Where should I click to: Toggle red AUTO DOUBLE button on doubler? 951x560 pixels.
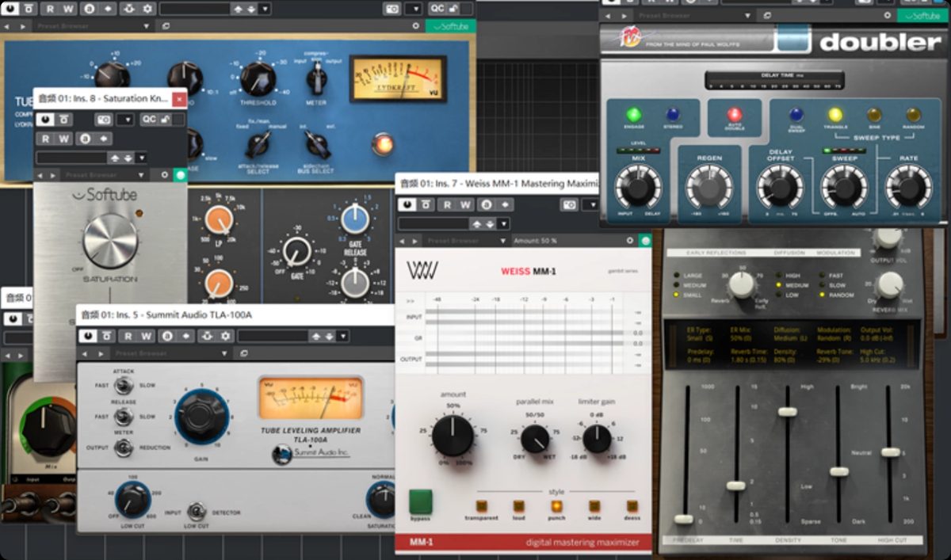tap(734, 115)
